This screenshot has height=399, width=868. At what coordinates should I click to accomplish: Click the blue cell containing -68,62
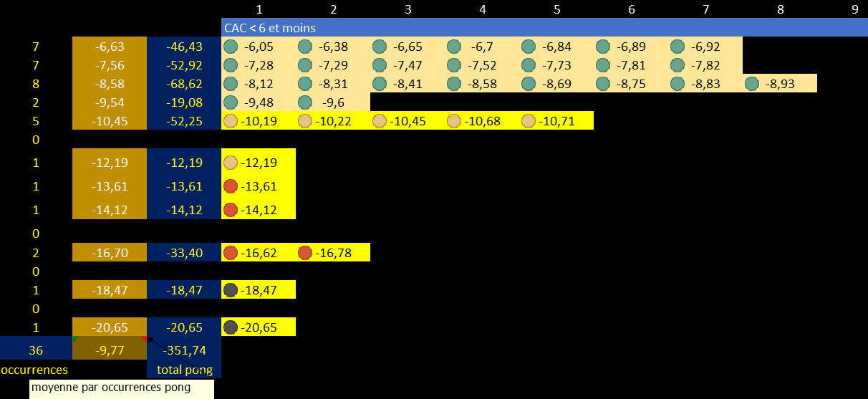[x=184, y=84]
